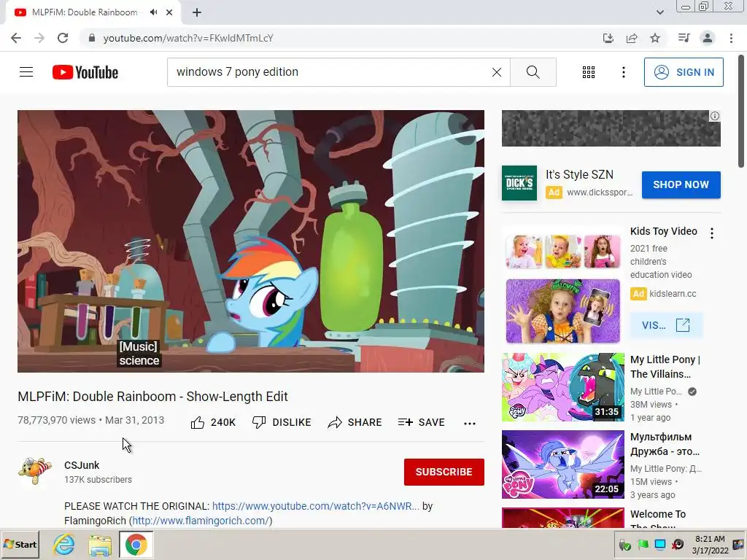Click the Kids Toy Video title
Screen dimensions: 747x560
click(x=664, y=231)
